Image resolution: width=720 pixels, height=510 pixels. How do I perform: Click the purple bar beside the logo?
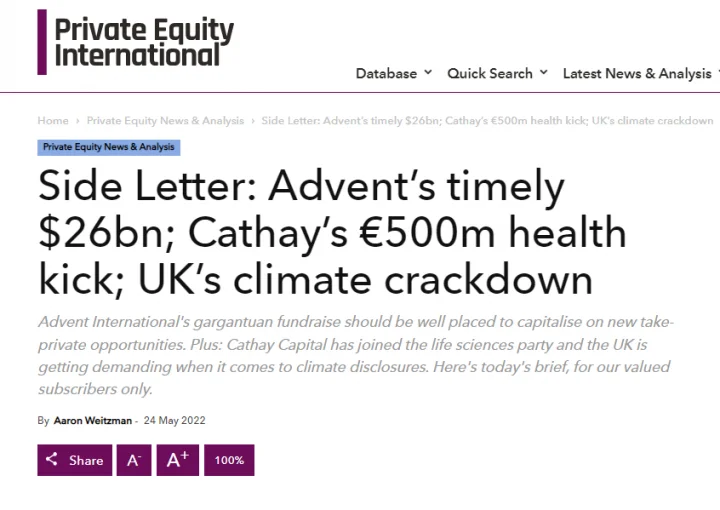(x=42, y=42)
